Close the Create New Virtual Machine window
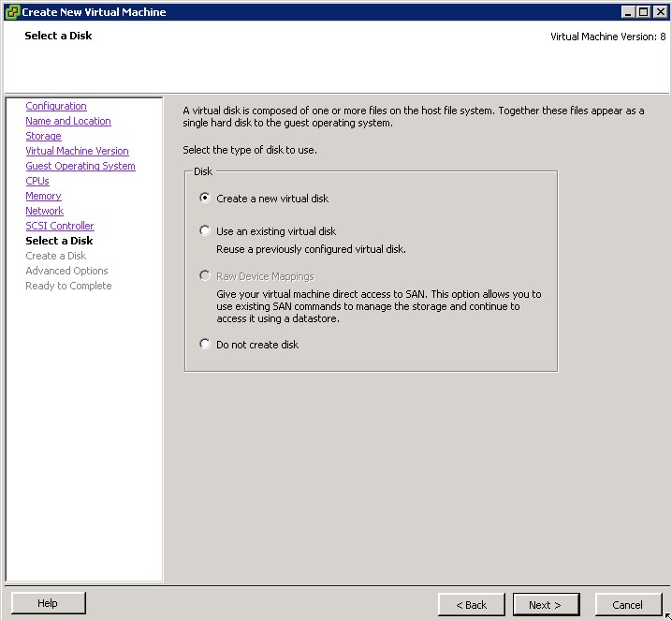Image resolution: width=672 pixels, height=620 pixels. [659, 11]
